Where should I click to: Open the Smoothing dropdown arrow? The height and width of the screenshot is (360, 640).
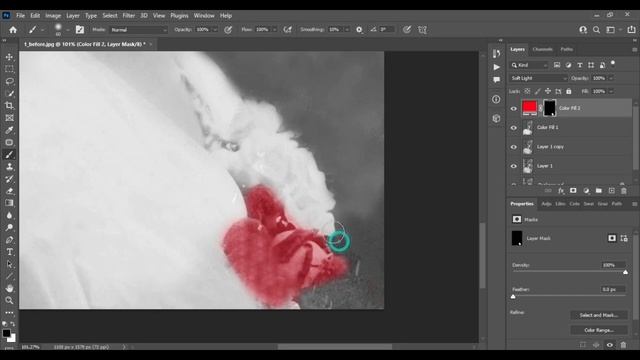[x=347, y=30]
